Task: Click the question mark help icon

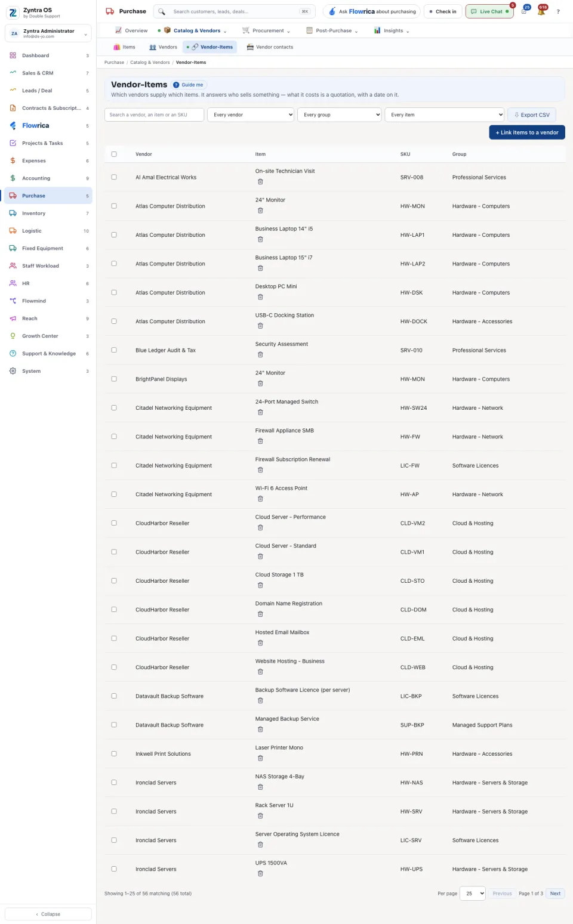Action: click(558, 11)
